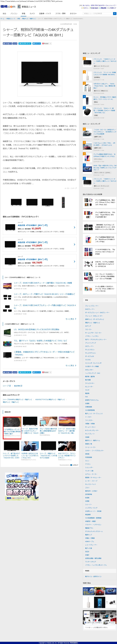Select the カメラ navigation tab

(32, 13)
